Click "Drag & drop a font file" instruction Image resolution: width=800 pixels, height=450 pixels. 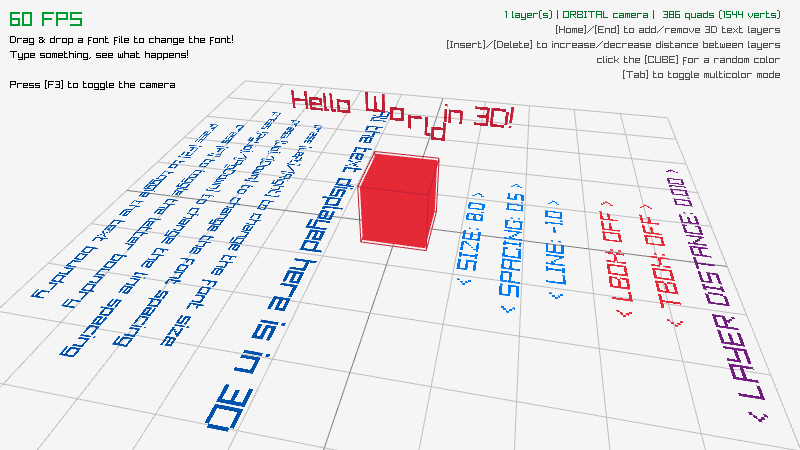(x=122, y=40)
